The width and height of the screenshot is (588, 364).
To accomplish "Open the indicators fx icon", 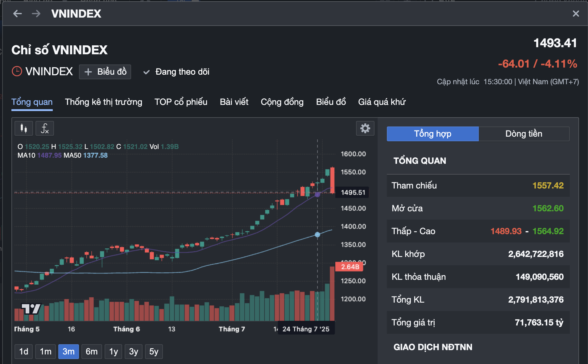I will coord(45,128).
